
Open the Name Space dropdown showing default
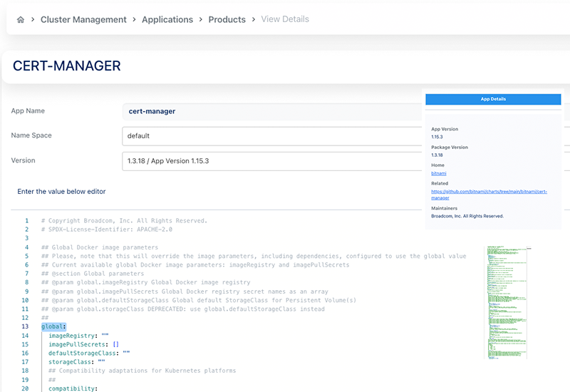pyautogui.click(x=272, y=136)
